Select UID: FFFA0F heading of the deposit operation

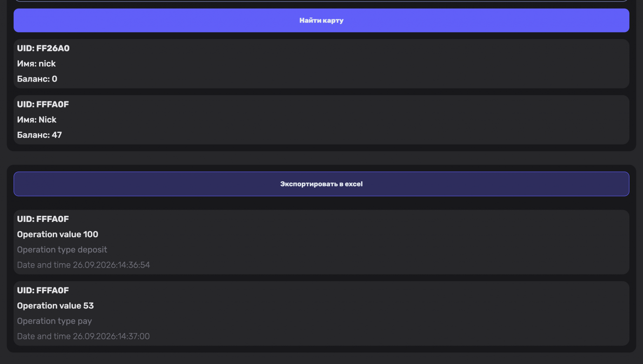pyautogui.click(x=43, y=219)
